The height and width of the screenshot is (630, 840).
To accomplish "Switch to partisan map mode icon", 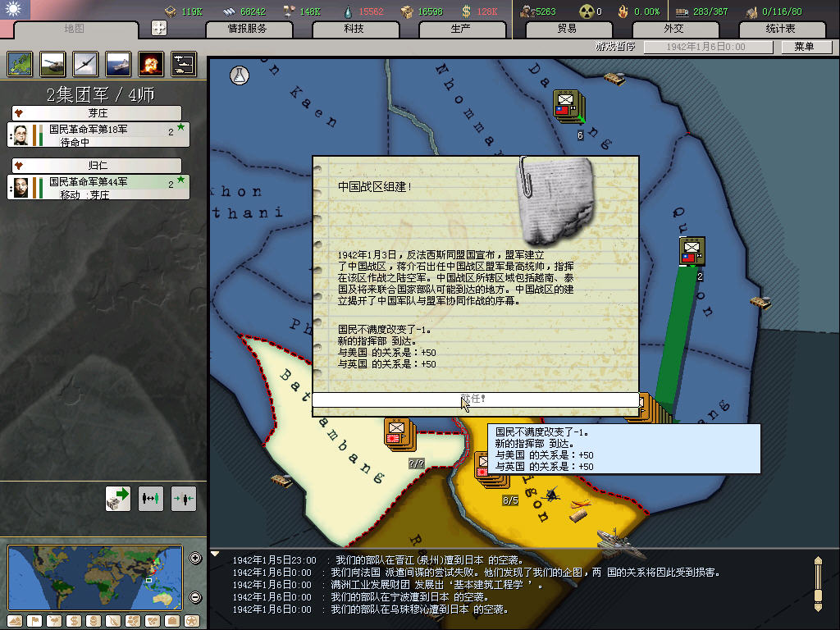I will [113, 621].
